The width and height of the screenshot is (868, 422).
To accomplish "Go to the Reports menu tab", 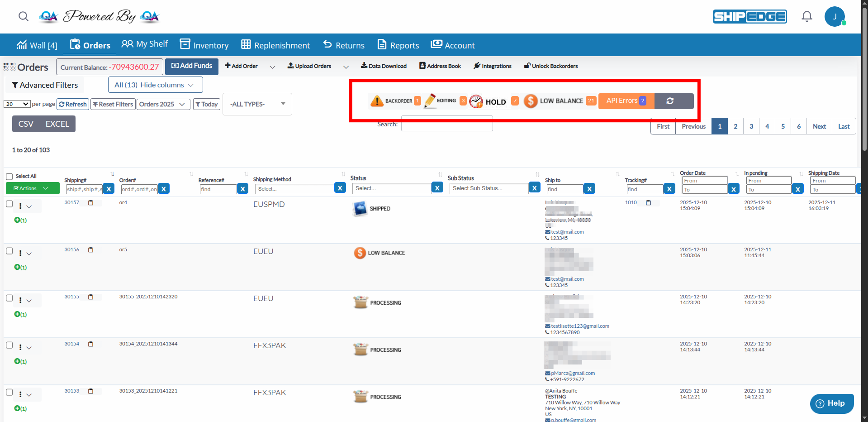I will click(x=398, y=45).
